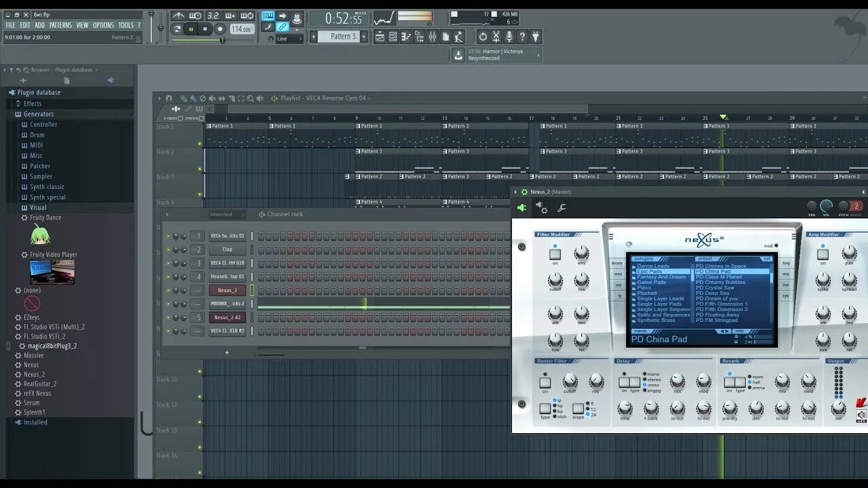The width and height of the screenshot is (868, 488).
Task: Collapse the Generators folder in browser
Action: 39,114
